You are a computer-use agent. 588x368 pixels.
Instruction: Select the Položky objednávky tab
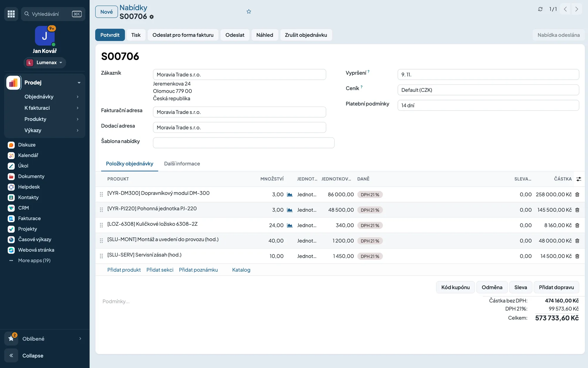130,164
